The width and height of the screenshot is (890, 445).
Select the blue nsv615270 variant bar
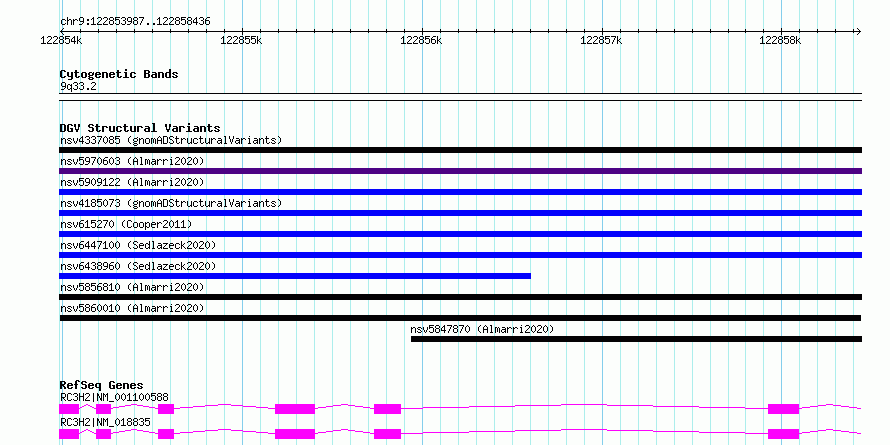click(460, 234)
